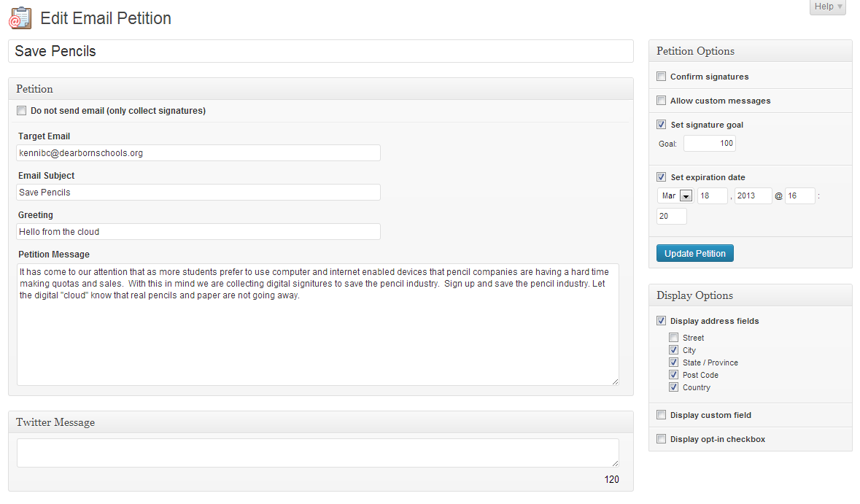Open the expiration month dropdown showing Mar
Viewport: 860px width, 504px height.
tap(674, 195)
